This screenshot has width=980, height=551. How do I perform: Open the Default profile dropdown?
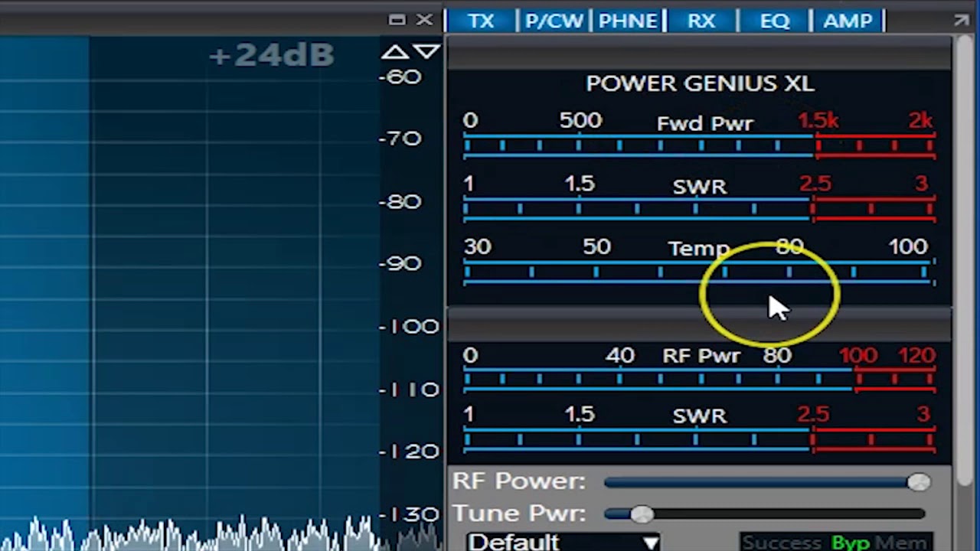click(x=563, y=542)
